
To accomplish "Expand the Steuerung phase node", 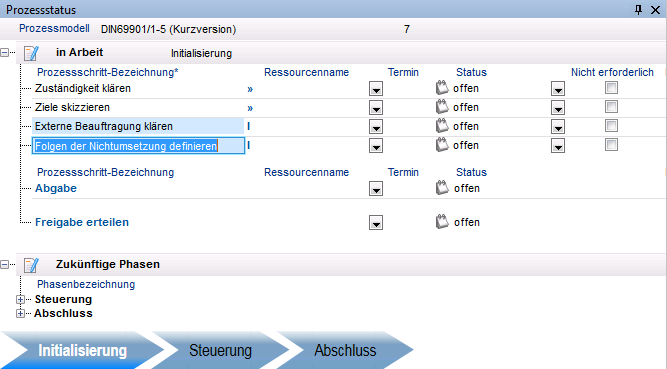I will pyautogui.click(x=20, y=300).
